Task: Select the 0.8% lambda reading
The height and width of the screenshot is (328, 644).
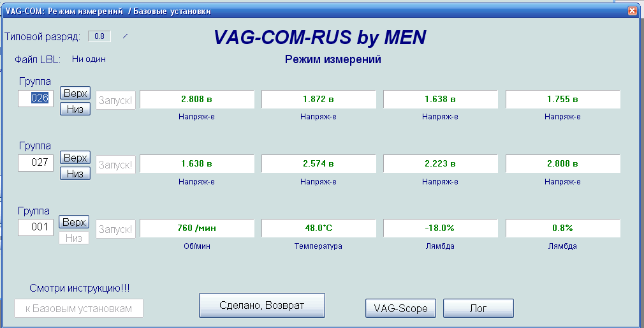Action: (x=562, y=228)
